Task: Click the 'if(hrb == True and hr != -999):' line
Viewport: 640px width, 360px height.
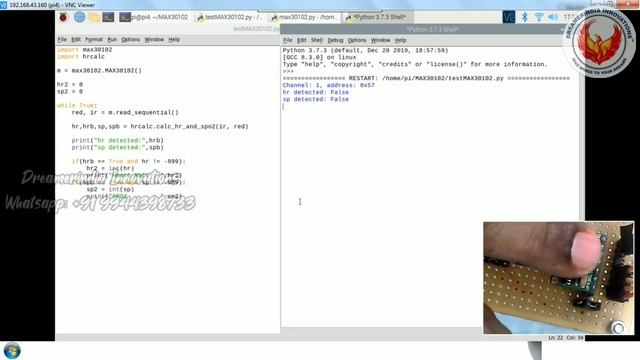Action: (129, 161)
